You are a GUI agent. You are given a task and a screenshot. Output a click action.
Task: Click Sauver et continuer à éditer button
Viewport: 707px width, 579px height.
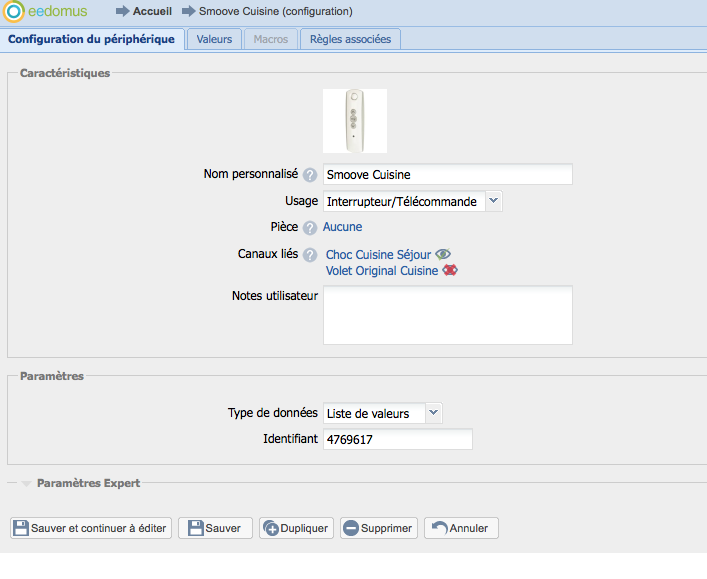(91, 528)
